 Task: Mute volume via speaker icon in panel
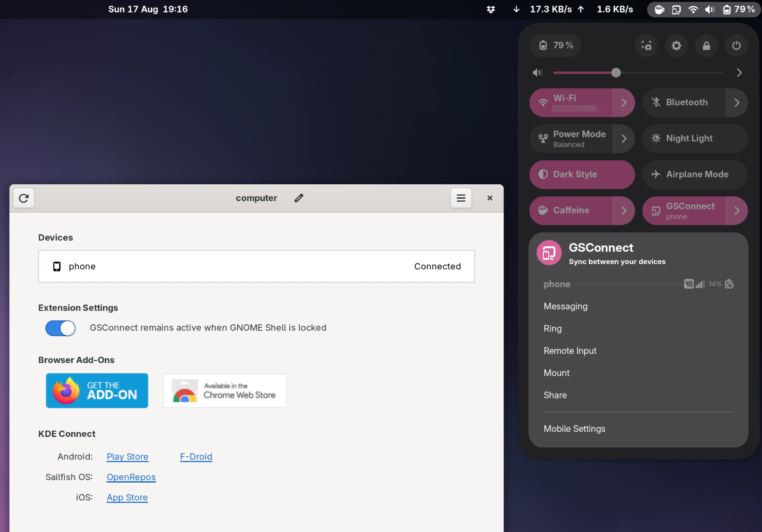(537, 73)
